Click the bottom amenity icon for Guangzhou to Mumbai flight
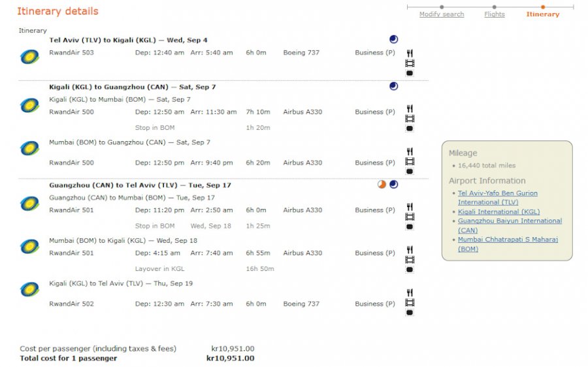The width and height of the screenshot is (588, 367). [410, 227]
